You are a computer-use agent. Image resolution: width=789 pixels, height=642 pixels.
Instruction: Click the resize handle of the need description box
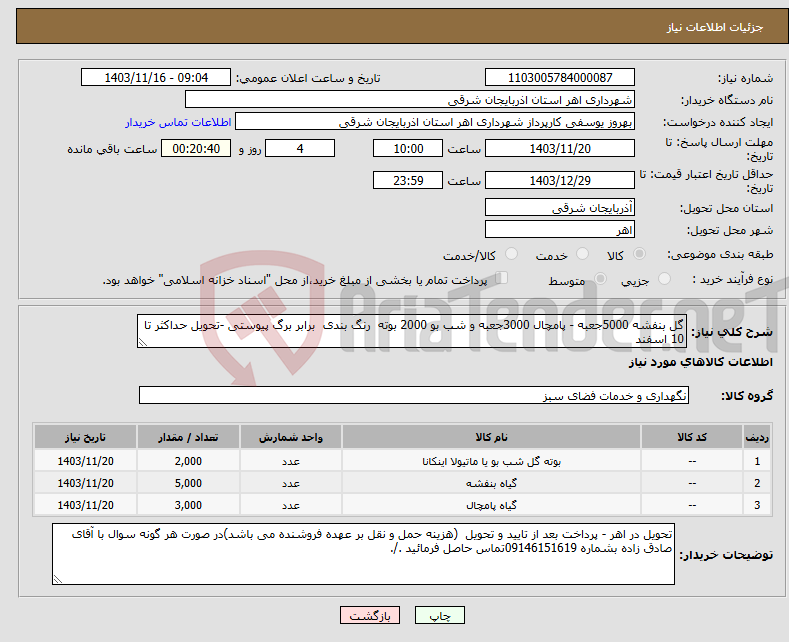(x=143, y=343)
